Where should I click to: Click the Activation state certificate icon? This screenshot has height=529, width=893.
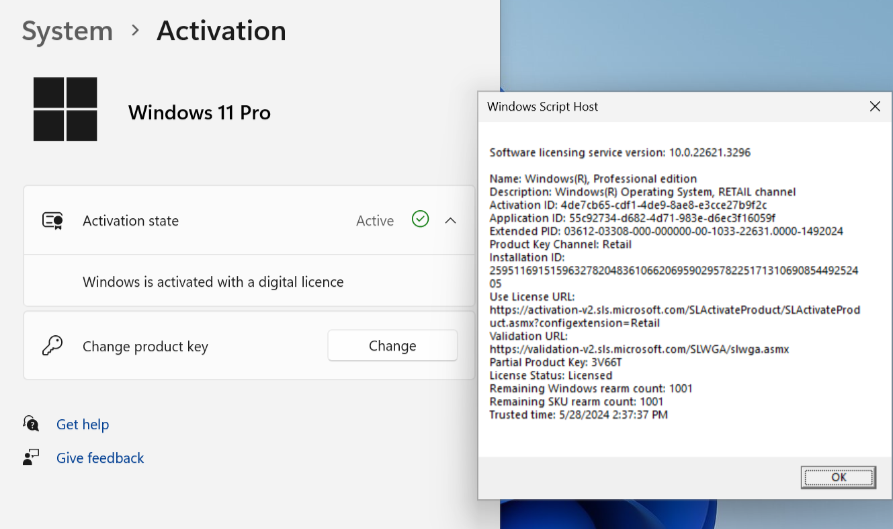pyautogui.click(x=52, y=220)
